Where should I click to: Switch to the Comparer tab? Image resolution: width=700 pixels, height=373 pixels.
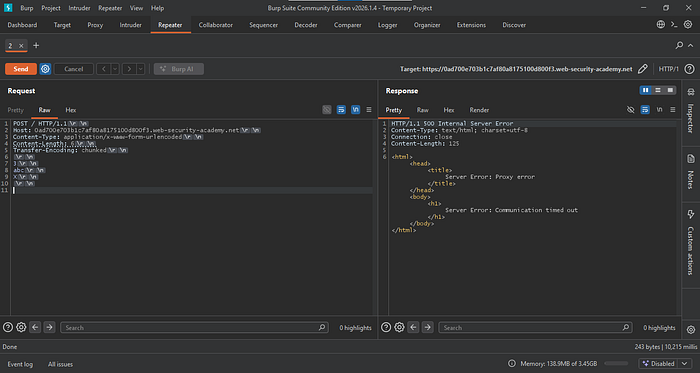347,25
